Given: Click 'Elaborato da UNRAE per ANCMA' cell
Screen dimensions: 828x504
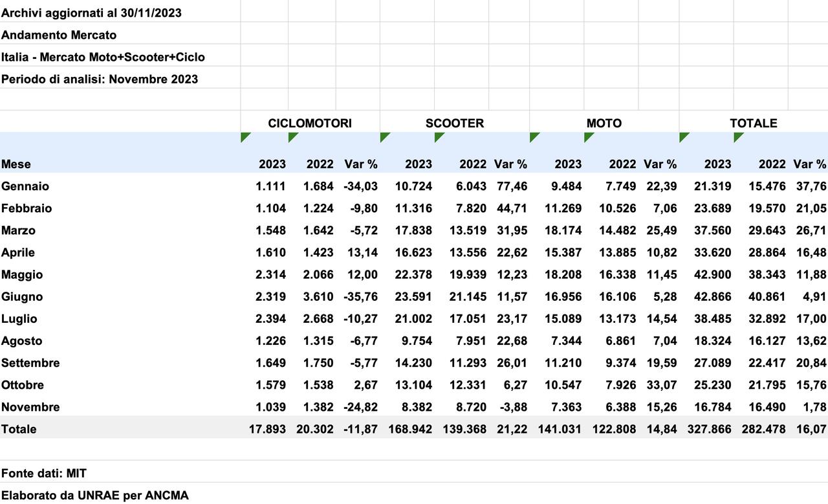Looking at the screenshot, I should point(95,496).
